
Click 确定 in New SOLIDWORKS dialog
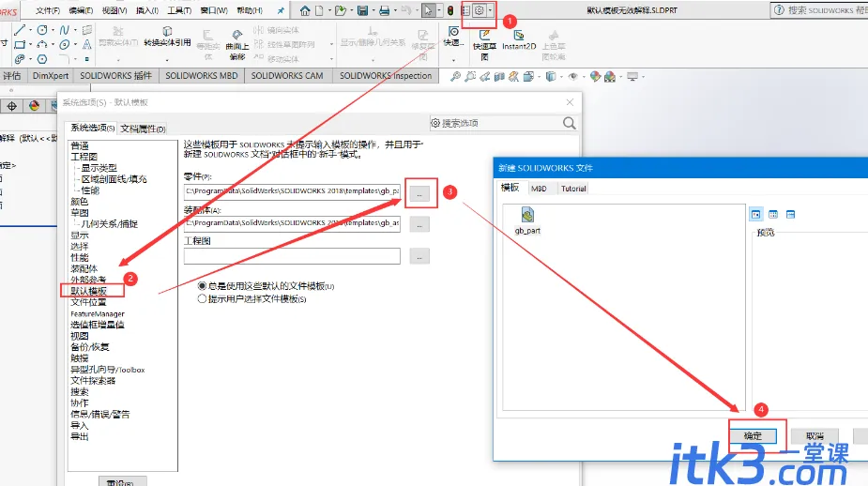[753, 435]
